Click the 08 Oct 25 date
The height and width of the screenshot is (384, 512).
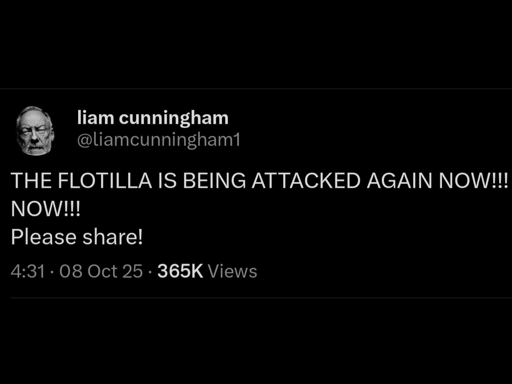tap(101, 271)
